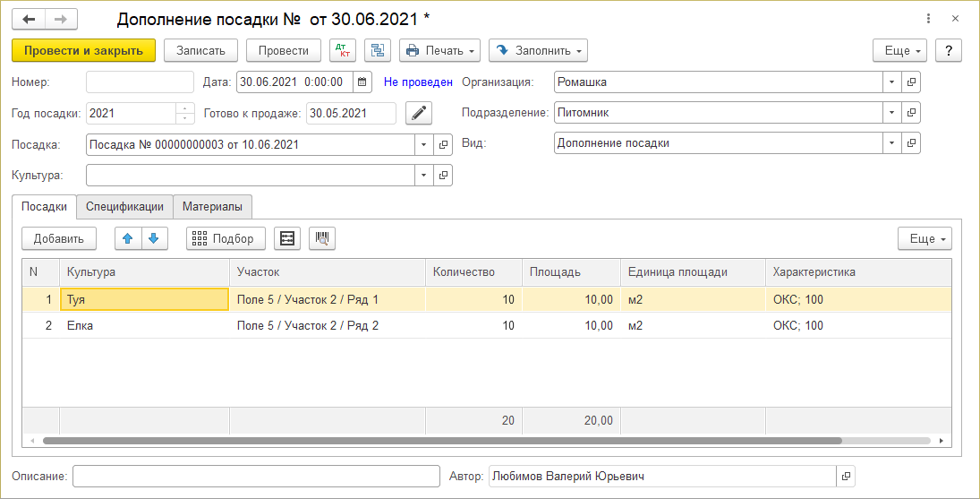Click the Количество column header
The height and width of the screenshot is (499, 980).
coord(473,272)
